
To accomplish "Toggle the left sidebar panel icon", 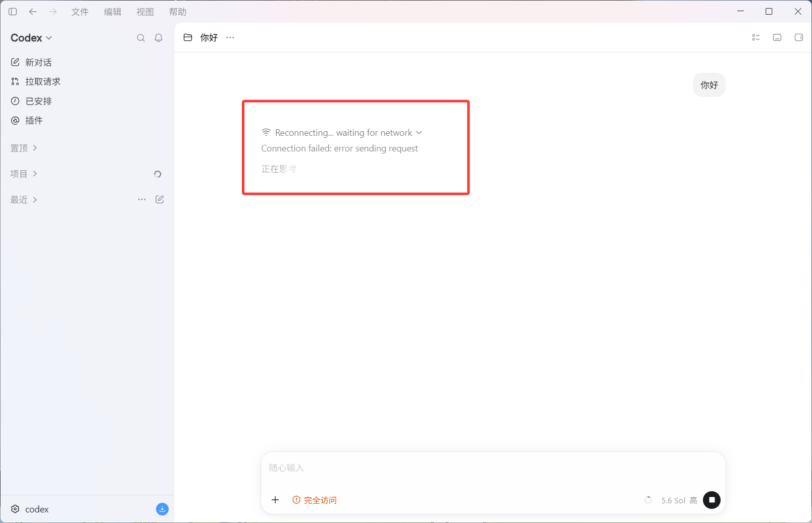I will coord(13,12).
